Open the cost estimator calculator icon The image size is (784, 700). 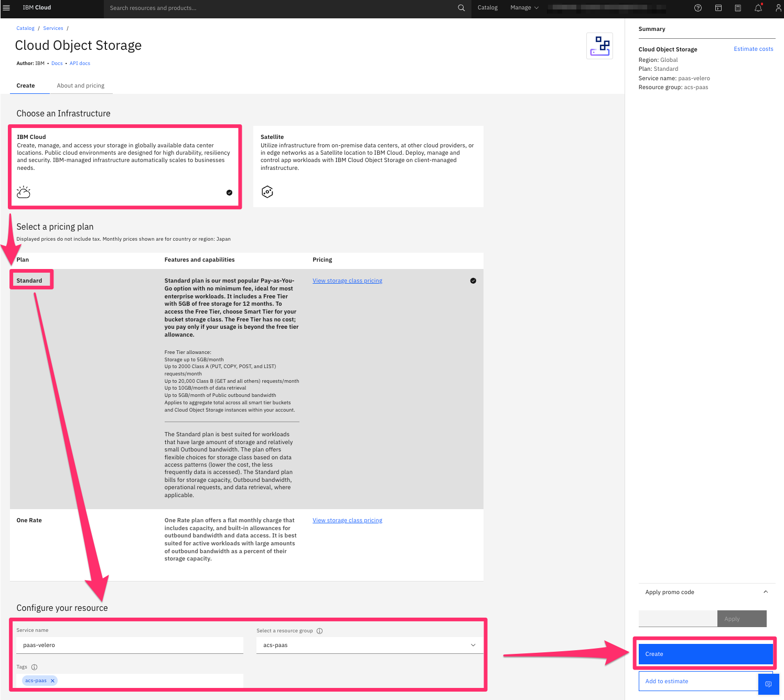[738, 8]
